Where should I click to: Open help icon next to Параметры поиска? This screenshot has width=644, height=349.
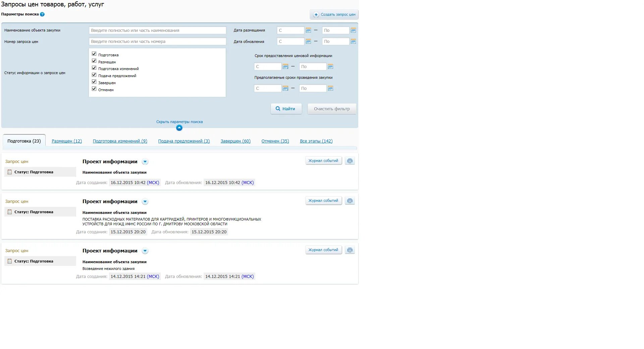[42, 14]
